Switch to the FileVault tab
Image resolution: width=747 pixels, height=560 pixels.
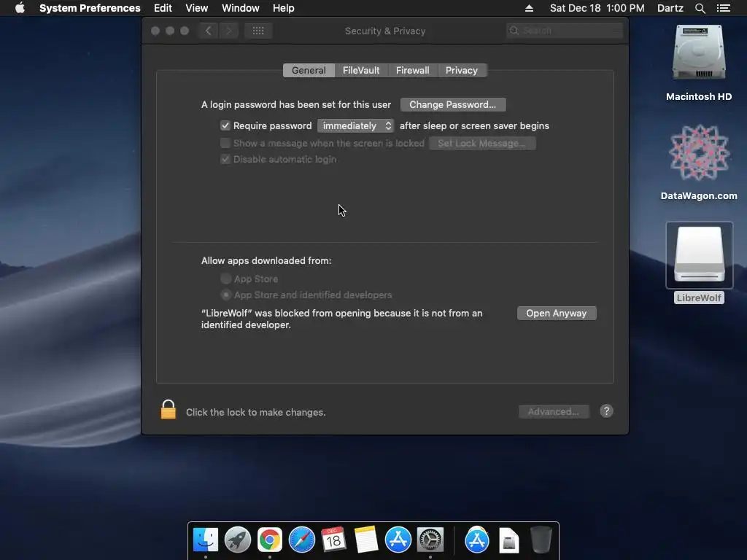(x=361, y=71)
